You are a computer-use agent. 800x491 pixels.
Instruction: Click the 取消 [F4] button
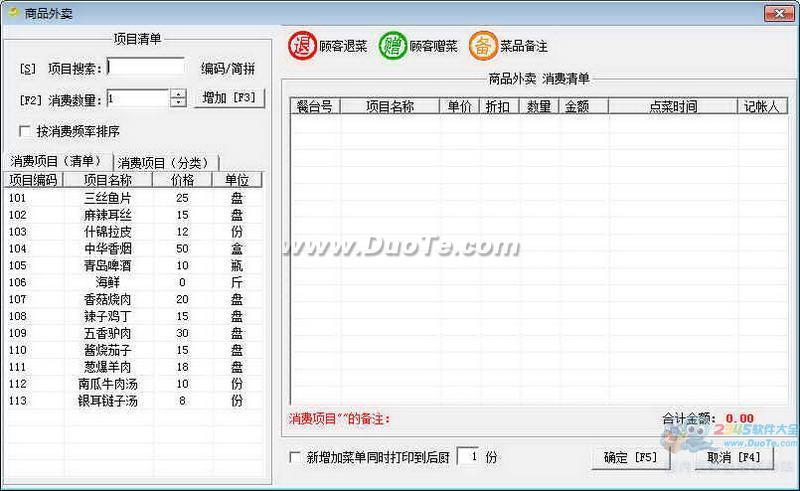733,458
